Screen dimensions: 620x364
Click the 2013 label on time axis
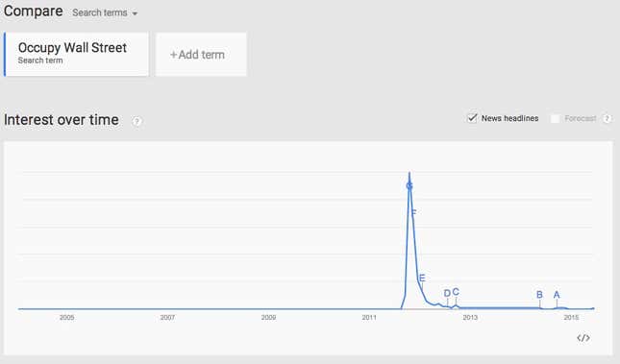coord(470,317)
